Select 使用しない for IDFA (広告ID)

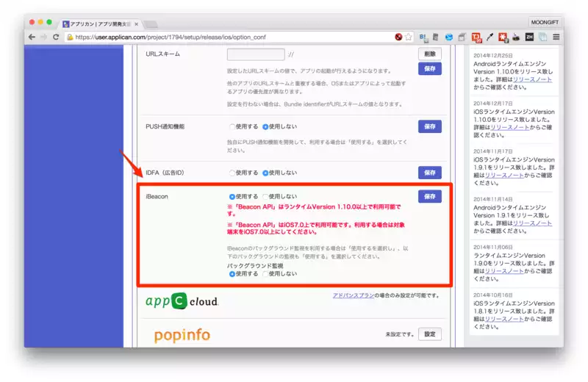click(265, 173)
